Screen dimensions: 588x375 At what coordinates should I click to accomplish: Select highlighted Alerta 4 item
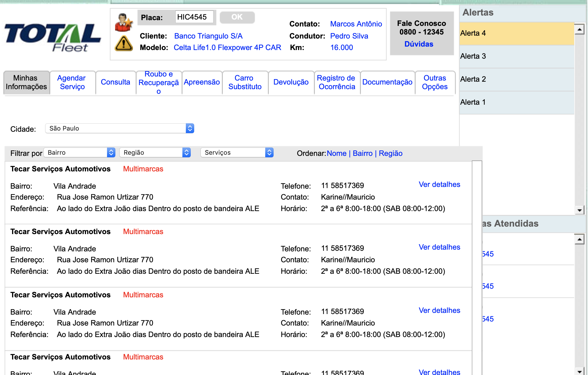click(517, 33)
